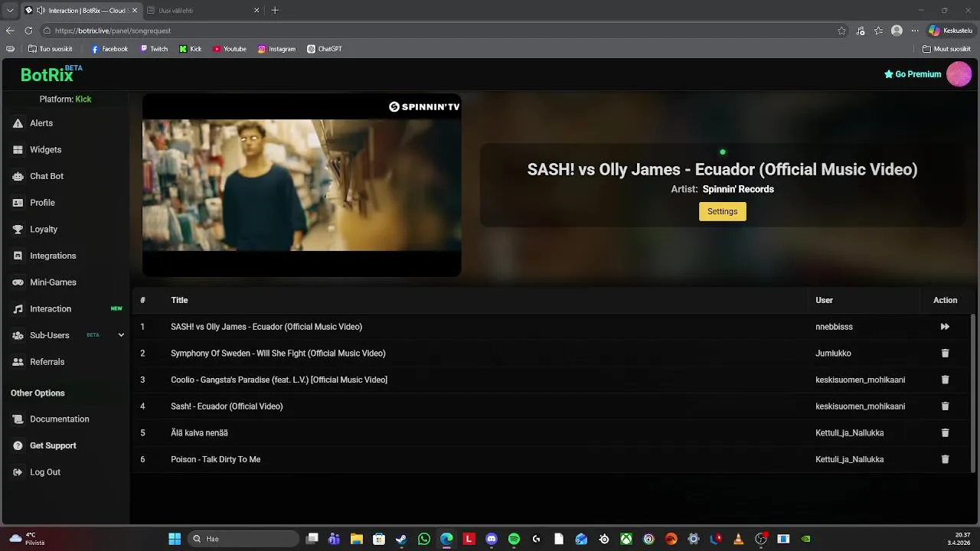
Task: Open the ChatGPT bookmark
Action: pyautogui.click(x=324, y=49)
